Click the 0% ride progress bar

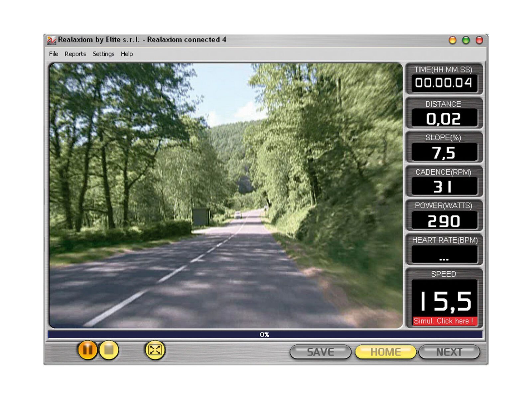coord(264,334)
